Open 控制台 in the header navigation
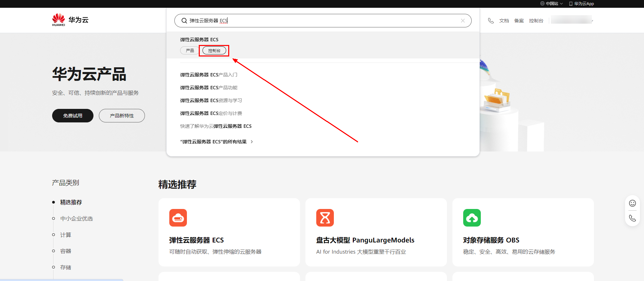 (x=536, y=21)
